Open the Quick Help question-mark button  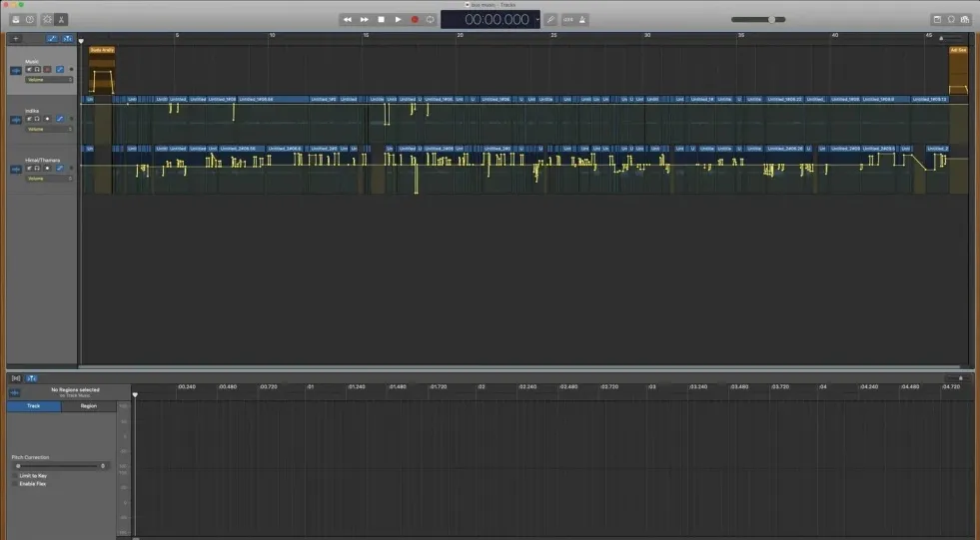click(x=29, y=19)
